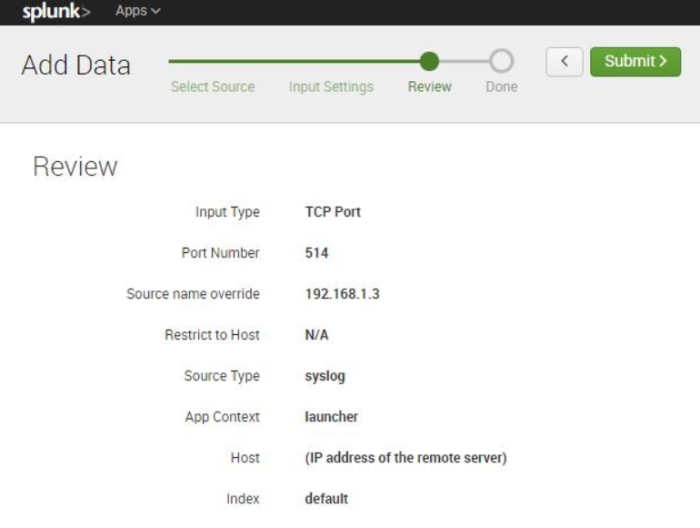Click the N/A Restrict to Host value
The width and height of the screenshot is (700, 528).
316,335
